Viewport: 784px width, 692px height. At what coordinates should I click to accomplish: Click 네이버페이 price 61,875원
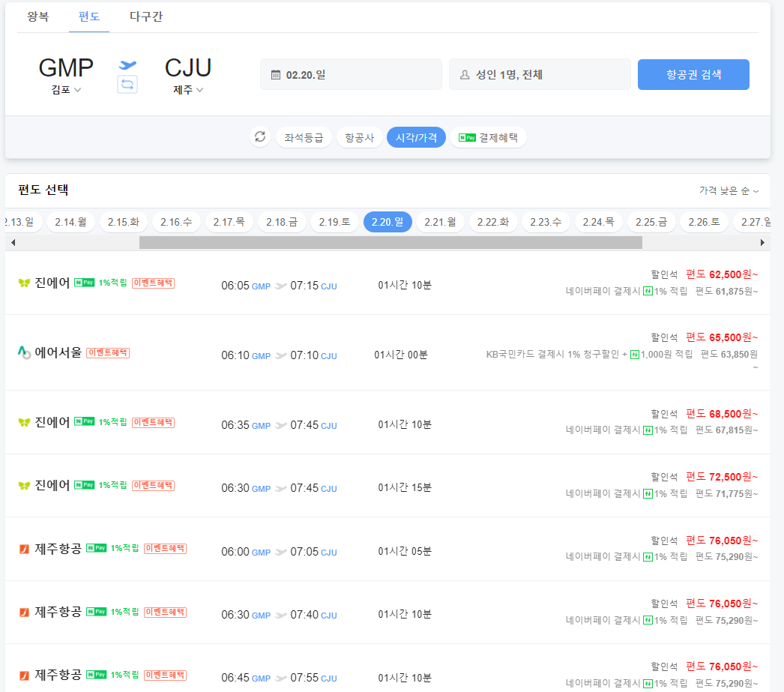point(727,292)
